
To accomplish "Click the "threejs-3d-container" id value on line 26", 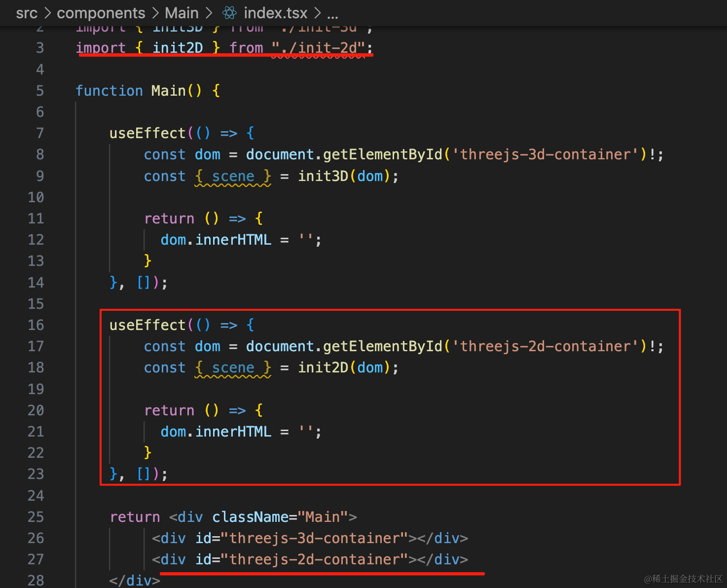I will coord(314,538).
